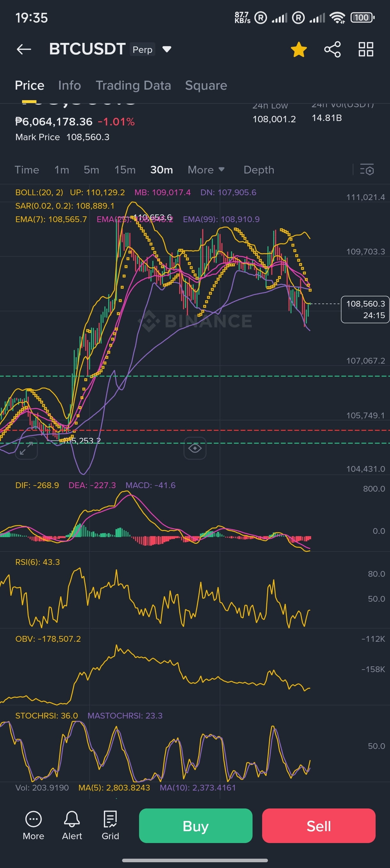This screenshot has height=868, width=390.
Task: Switch to the Depth chart
Action: 259,170
